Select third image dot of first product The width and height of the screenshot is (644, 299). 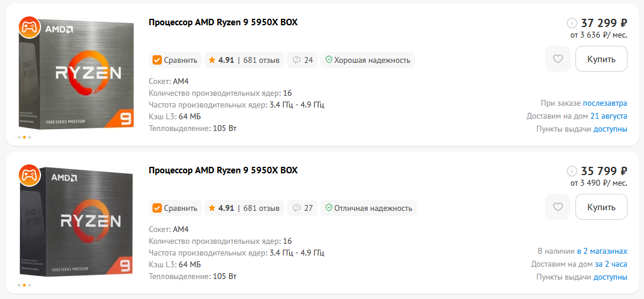[x=29, y=137]
